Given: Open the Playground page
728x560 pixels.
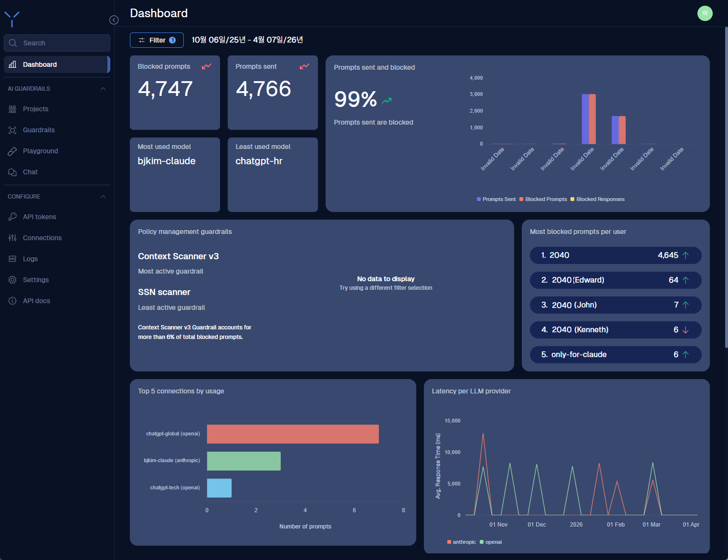Looking at the screenshot, I should coord(41,151).
